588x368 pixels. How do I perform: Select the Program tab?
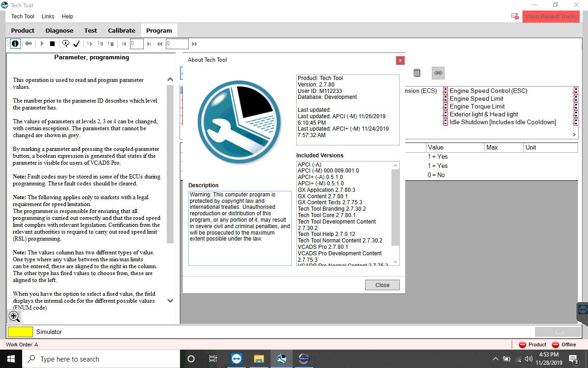pyautogui.click(x=159, y=30)
